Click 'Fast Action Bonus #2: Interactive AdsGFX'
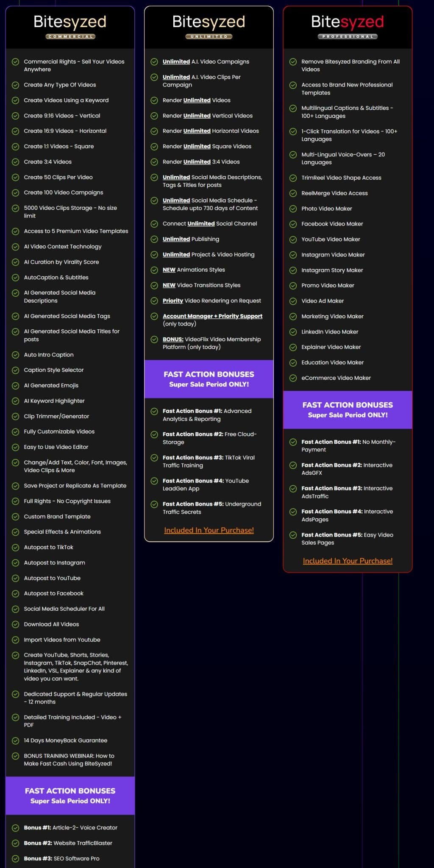Screen dimensions: 434x868 pos(347,469)
